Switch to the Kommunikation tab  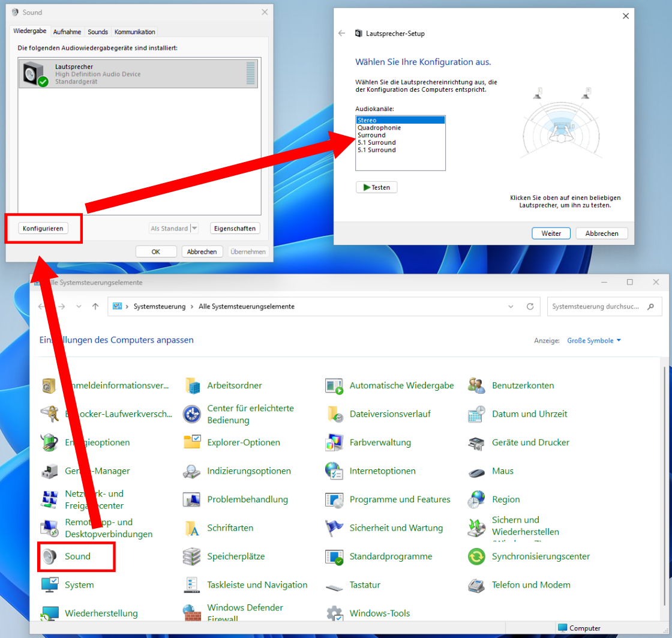pyautogui.click(x=134, y=32)
